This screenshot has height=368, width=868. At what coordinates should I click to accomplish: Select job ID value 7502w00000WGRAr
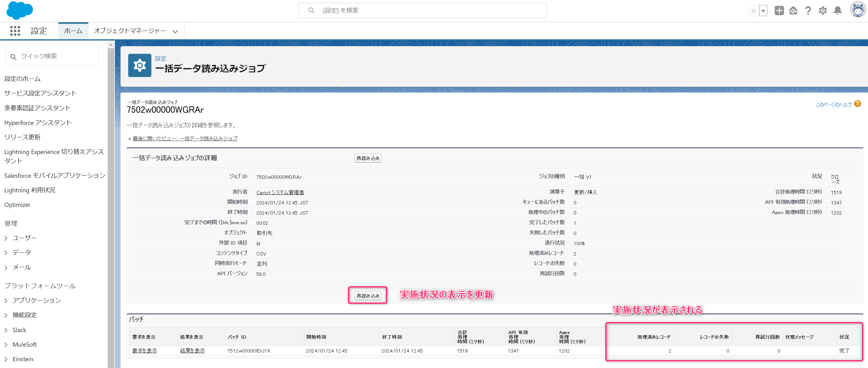coord(279,177)
